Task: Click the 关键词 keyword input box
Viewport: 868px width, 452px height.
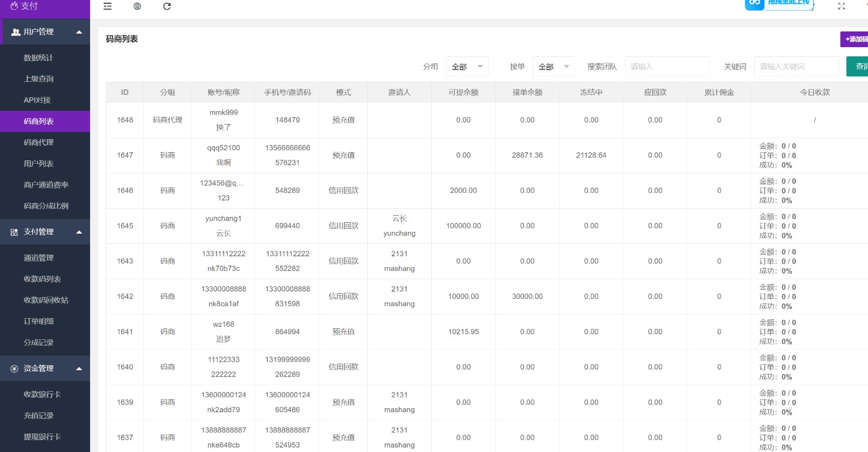Action: [796, 67]
